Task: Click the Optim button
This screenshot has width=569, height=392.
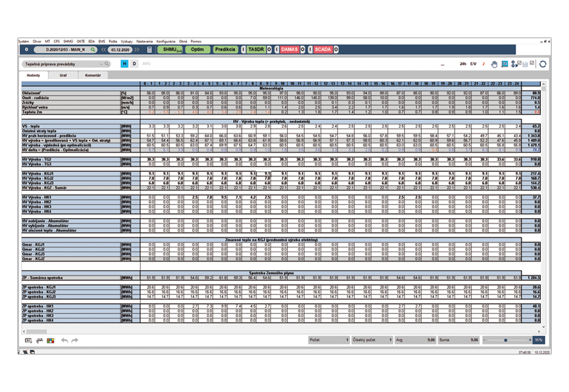Action: (197, 50)
